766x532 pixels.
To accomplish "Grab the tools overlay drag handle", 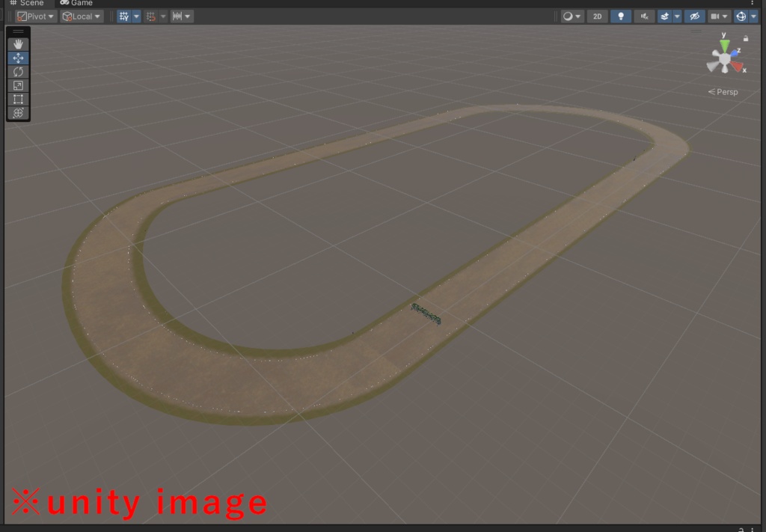I will [18, 31].
